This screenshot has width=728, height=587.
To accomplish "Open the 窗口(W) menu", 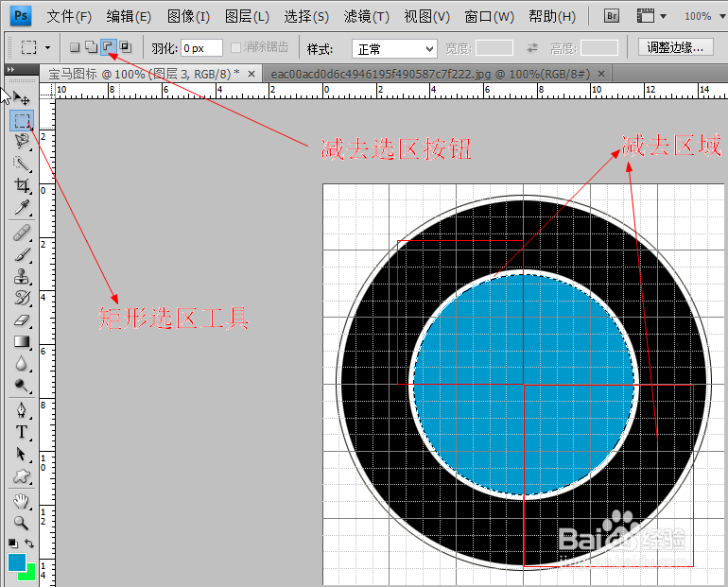I will (490, 17).
